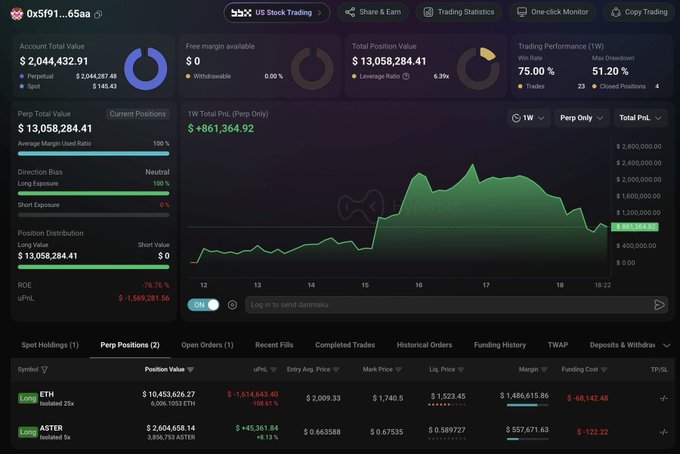This screenshot has width=680, height=454.
Task: Click the Account Total Value donut chart
Action: 146,69
